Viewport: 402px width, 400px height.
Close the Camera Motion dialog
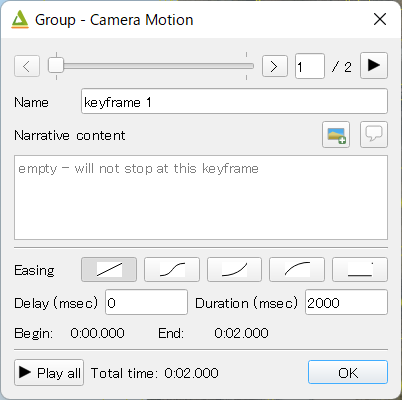[380, 19]
